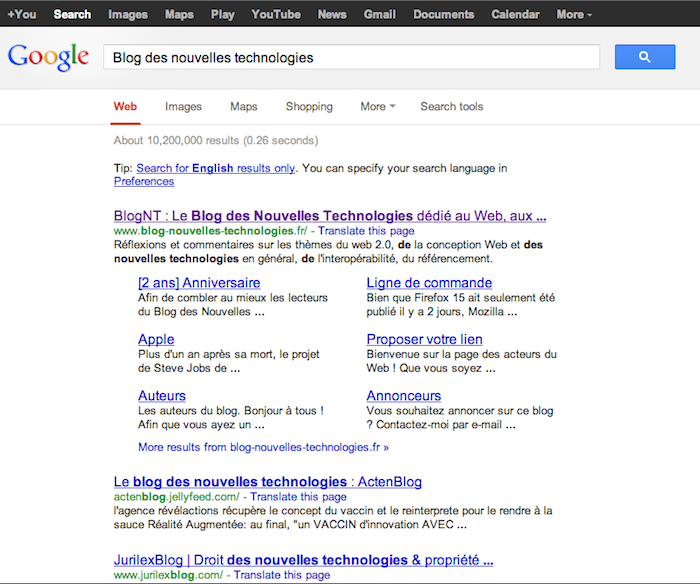Viewport: 700px width, 584px height.
Task: Open '[2 ans] Anniversaire' sitelink
Action: 199,283
